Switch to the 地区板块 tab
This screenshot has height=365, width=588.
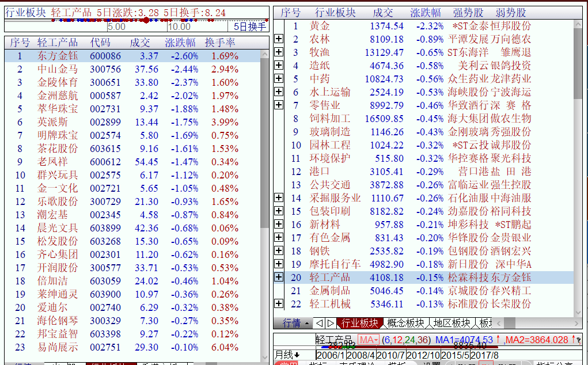(x=452, y=323)
